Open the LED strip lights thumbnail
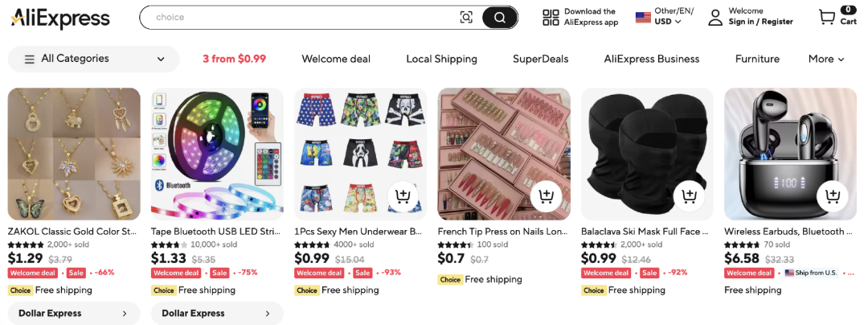The image size is (868, 325). coord(217,154)
